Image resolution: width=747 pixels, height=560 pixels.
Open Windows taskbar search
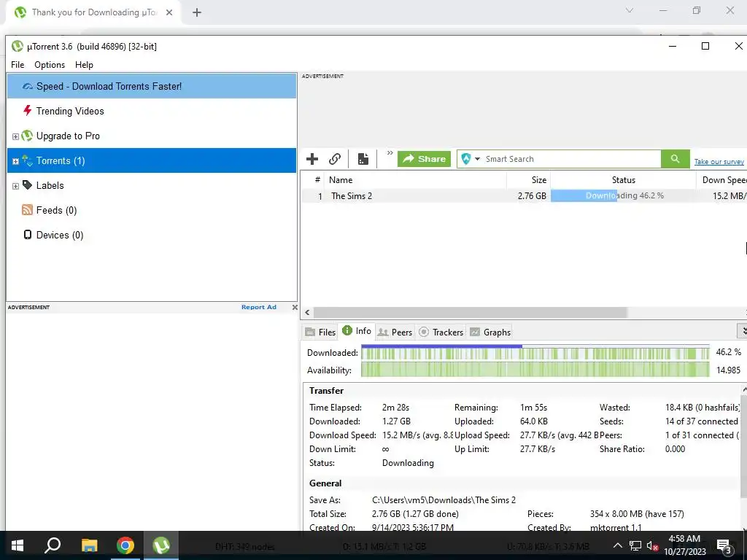[53, 545]
